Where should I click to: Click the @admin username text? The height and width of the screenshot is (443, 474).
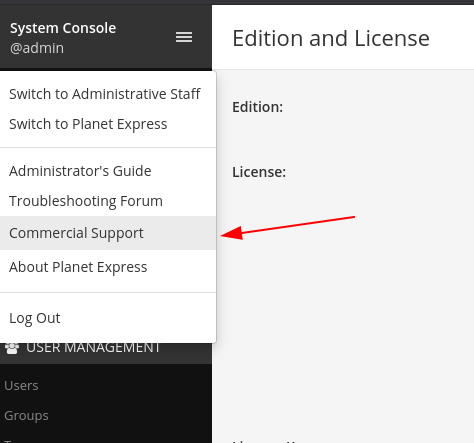pyautogui.click(x=37, y=48)
